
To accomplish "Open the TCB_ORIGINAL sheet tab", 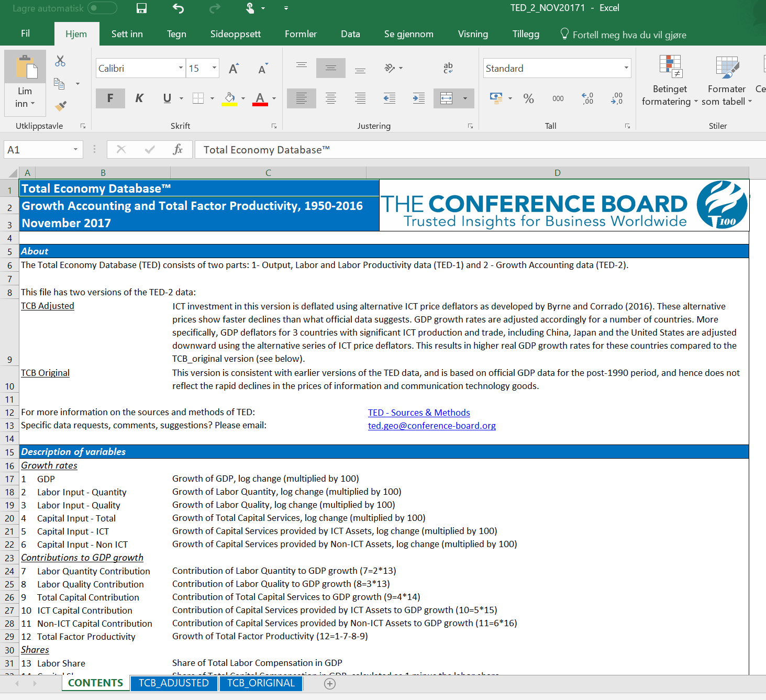I will (x=261, y=683).
